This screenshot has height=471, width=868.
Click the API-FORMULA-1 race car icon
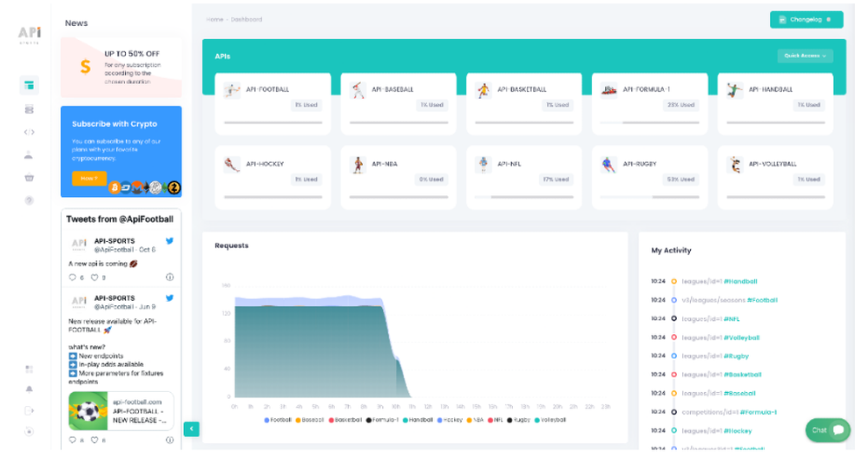click(x=609, y=90)
